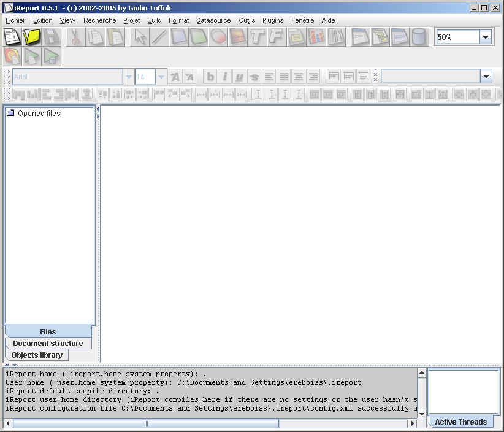
Task: Center text alignment
Action: pyautogui.click(x=298, y=77)
